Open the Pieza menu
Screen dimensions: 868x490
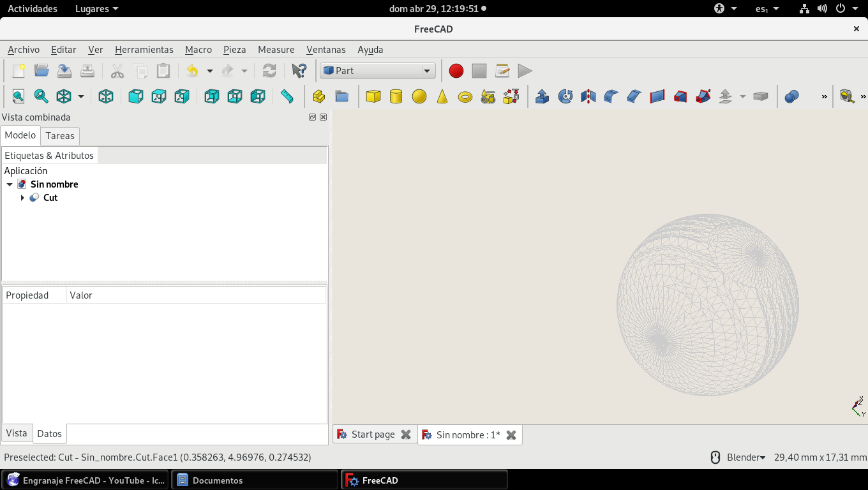235,50
